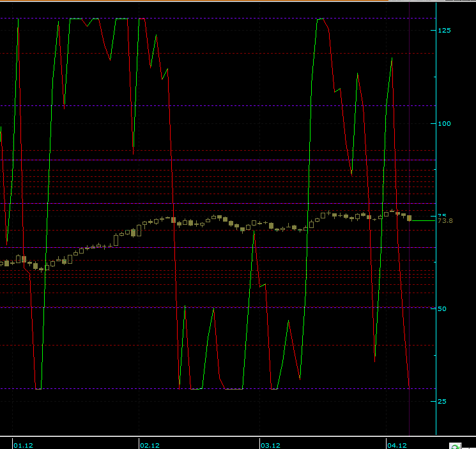Viewport: 476px width, 449px height.
Task: Click the 125 price axis label
Action: [x=444, y=31]
